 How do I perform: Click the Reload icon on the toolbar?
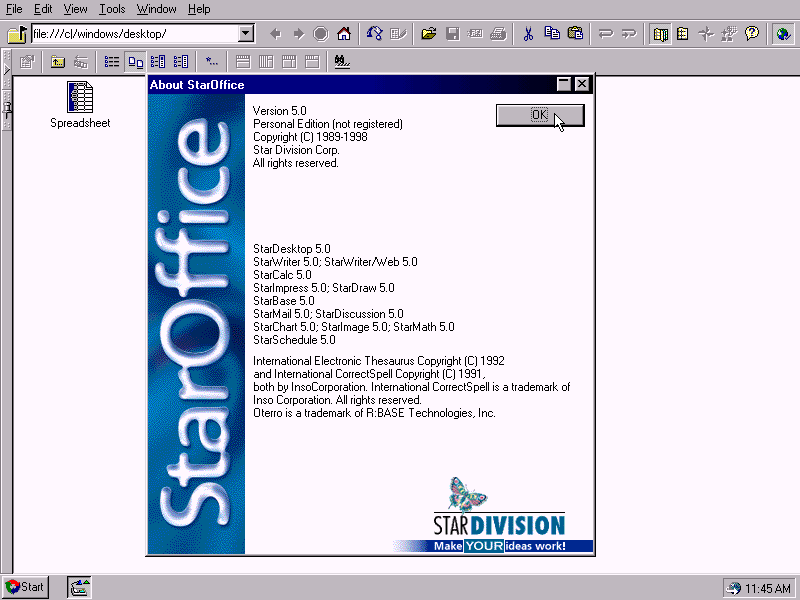tap(374, 34)
